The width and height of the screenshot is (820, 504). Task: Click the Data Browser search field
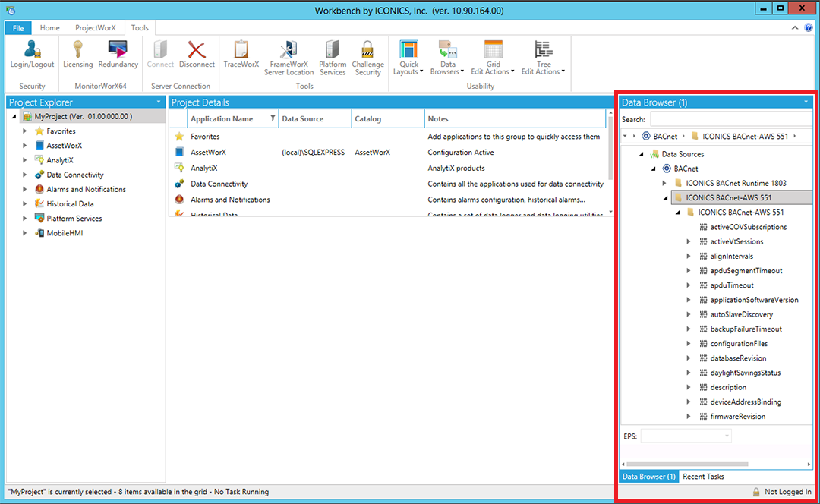click(731, 119)
